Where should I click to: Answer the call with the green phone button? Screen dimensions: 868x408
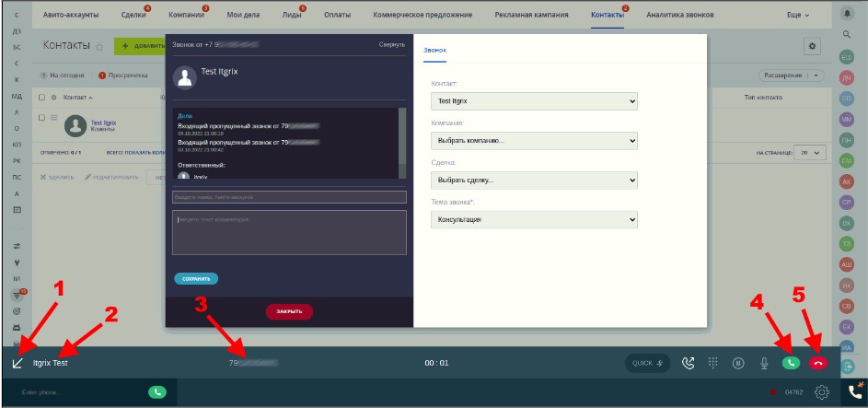click(x=791, y=363)
